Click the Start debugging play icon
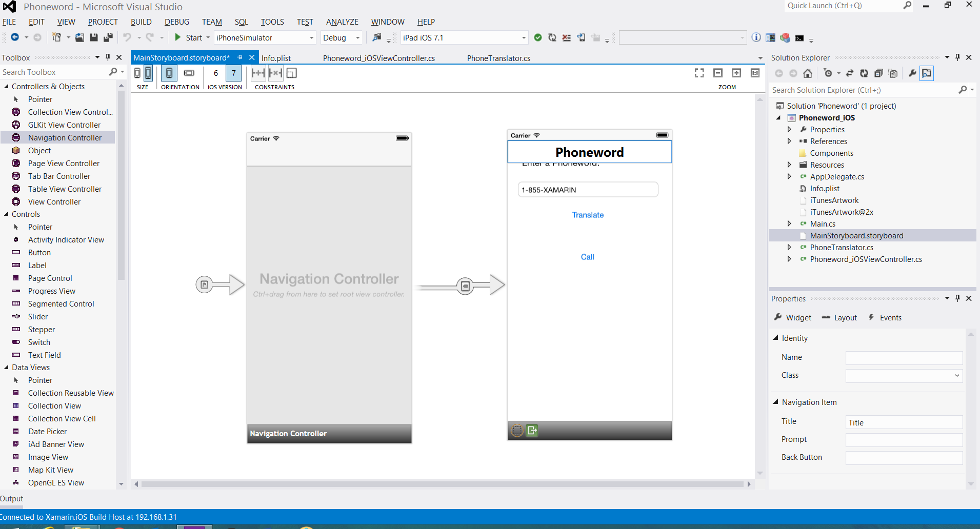Image resolution: width=980 pixels, height=529 pixels. 177,37
